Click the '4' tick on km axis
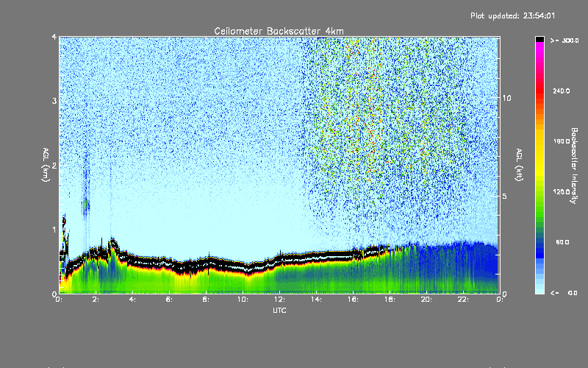The image size is (588, 368). 54,37
